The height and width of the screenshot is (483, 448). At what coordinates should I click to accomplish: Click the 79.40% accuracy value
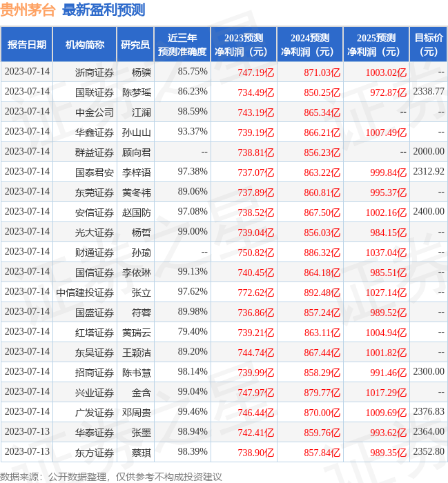pos(193,331)
